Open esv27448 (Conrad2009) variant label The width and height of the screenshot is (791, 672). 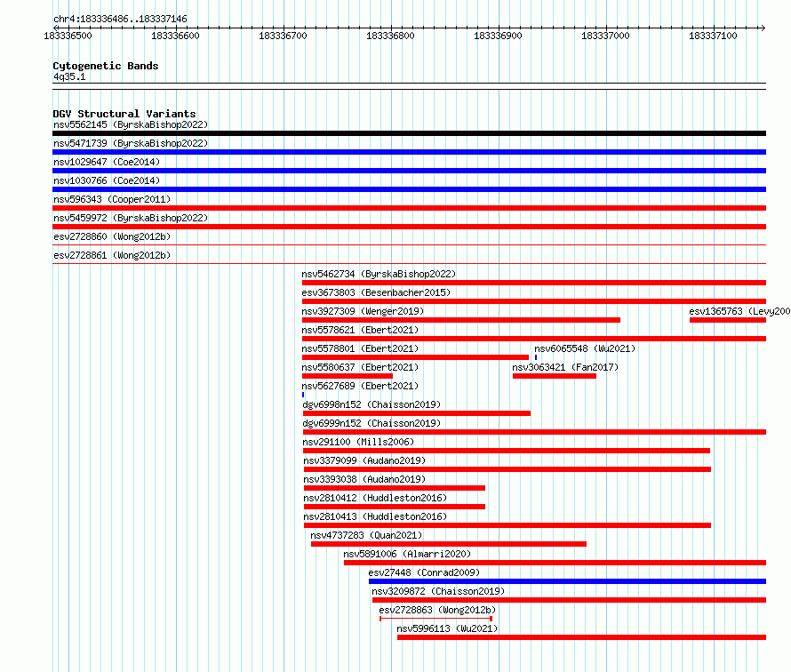click(x=424, y=572)
